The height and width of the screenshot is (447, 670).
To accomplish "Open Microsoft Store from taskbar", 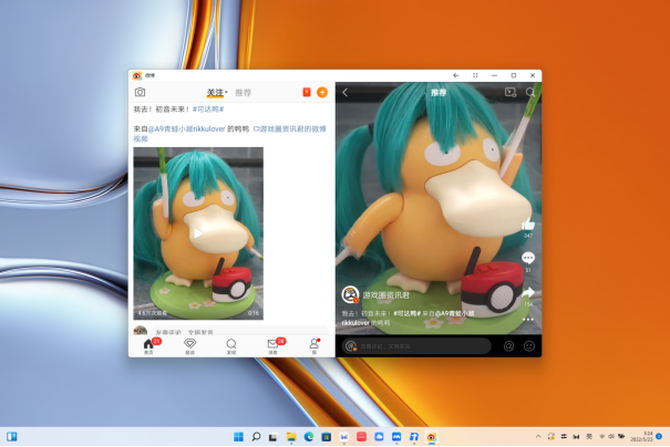I will [326, 437].
